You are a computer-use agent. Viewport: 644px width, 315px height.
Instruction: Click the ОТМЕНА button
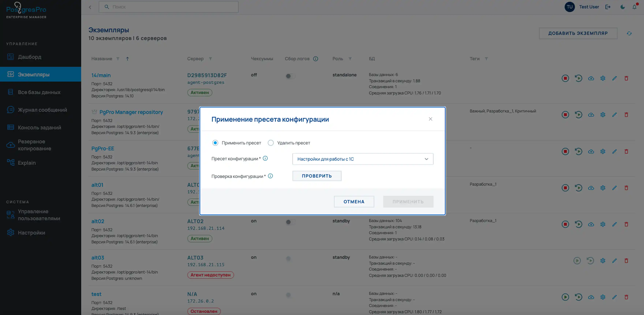(354, 202)
